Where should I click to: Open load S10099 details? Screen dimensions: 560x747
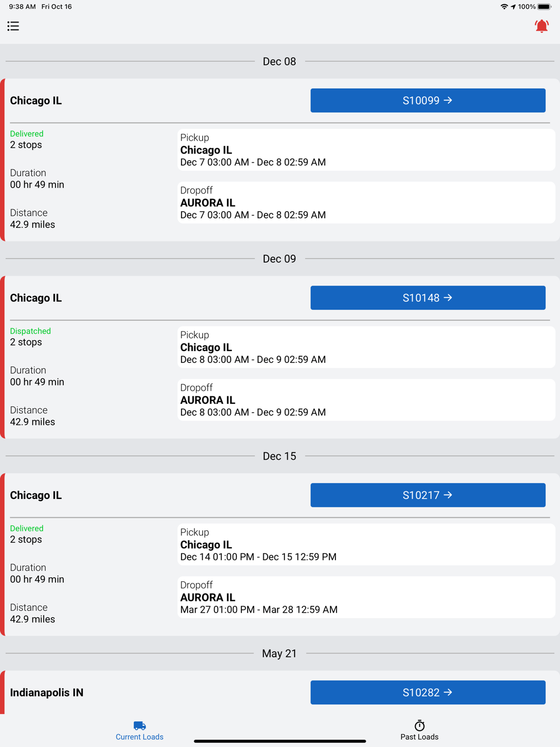tap(428, 100)
